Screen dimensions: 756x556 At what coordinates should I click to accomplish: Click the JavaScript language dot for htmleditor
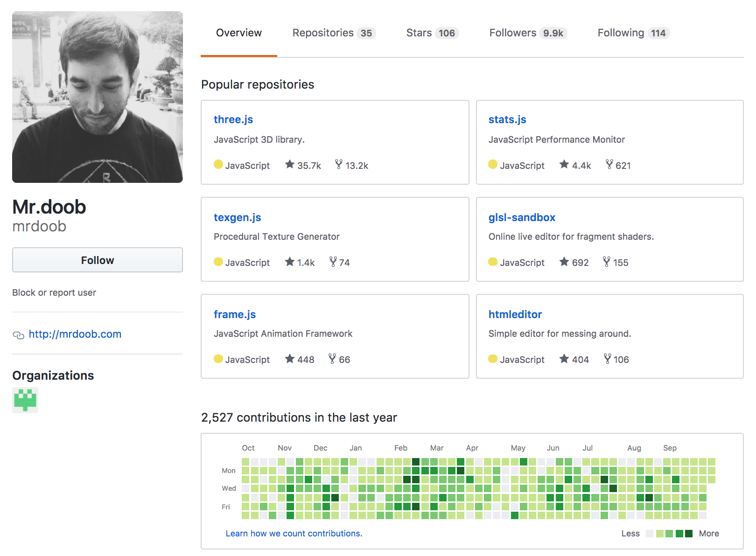492,358
